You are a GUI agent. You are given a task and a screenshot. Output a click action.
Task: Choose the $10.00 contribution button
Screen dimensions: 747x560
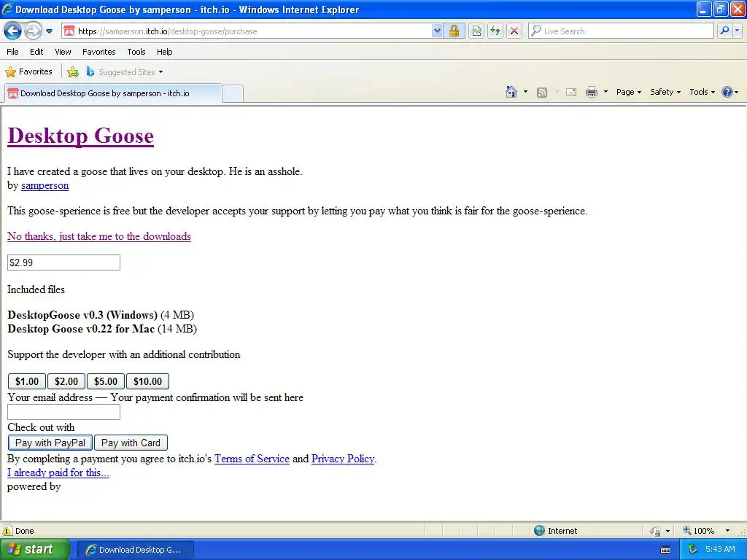click(147, 381)
